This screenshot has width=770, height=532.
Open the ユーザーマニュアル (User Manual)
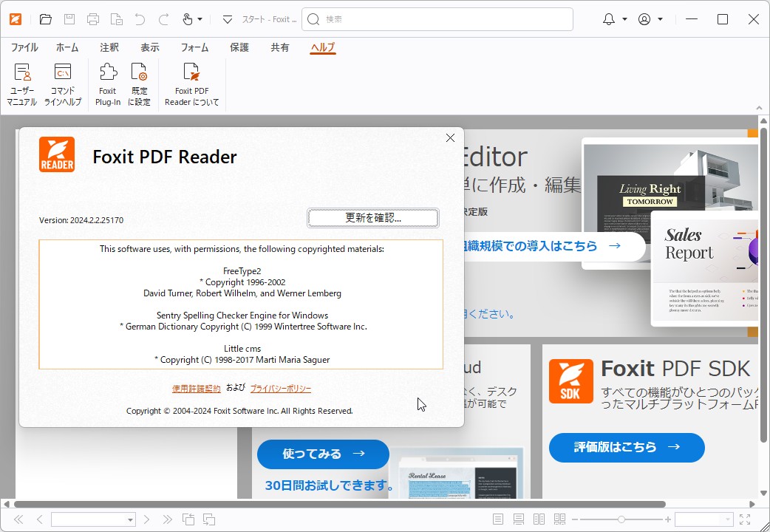click(21, 83)
